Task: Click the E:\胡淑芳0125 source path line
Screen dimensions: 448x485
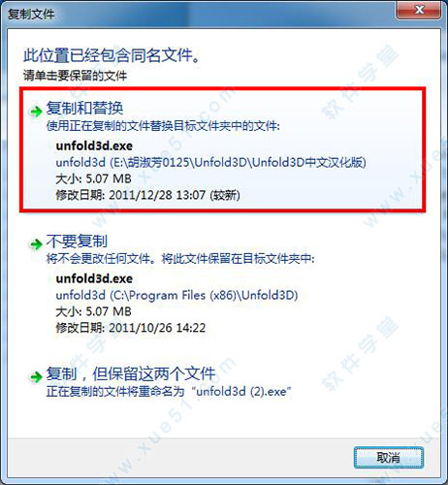Action: (210, 162)
